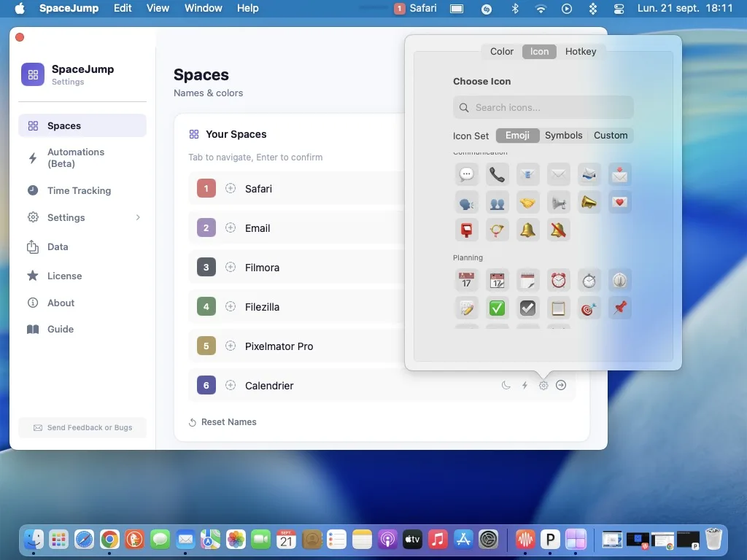Open the Icon tab in popover

(x=539, y=52)
